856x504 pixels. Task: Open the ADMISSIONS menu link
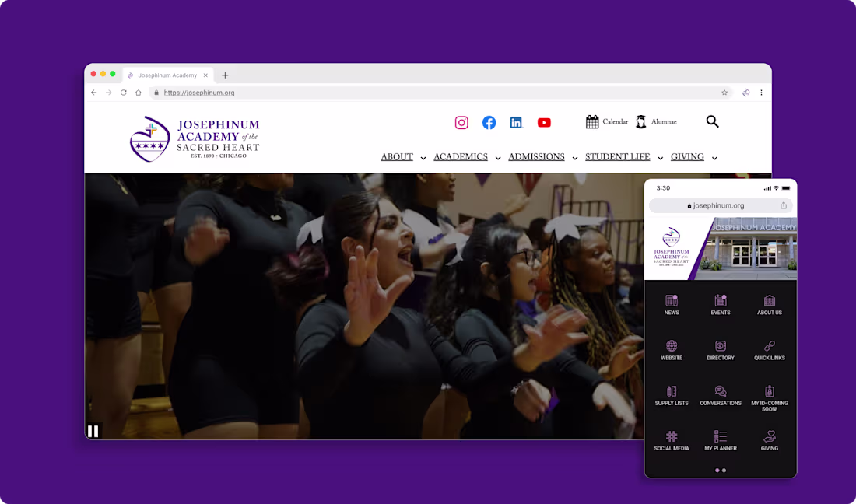[536, 156]
